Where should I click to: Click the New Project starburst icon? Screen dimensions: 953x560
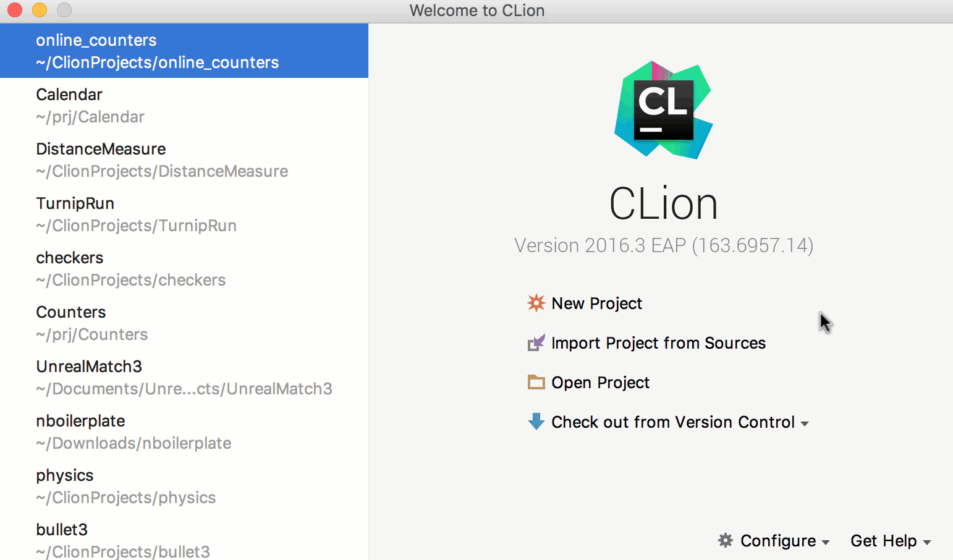point(536,303)
